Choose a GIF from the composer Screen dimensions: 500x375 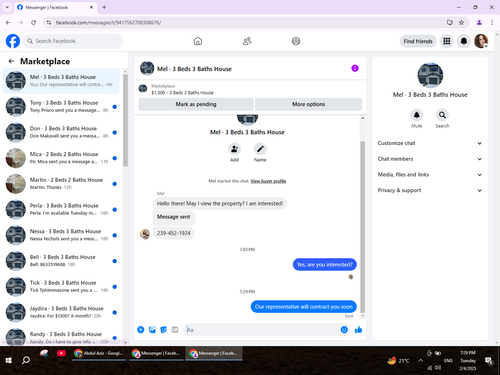175,330
